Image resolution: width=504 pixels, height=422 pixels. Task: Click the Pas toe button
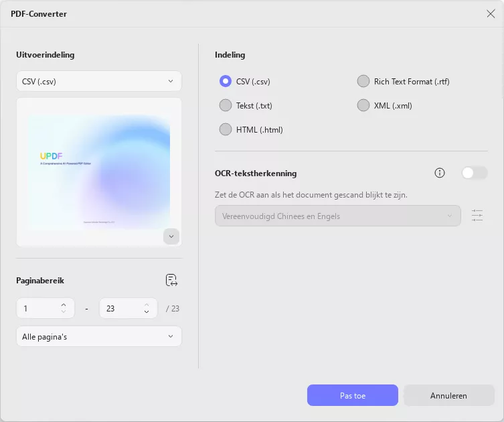tap(353, 395)
